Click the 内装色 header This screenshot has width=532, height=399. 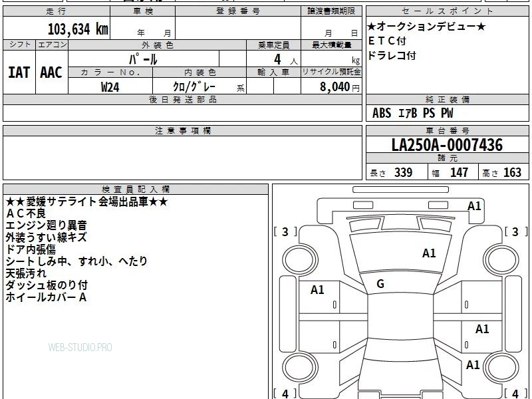coord(199,72)
